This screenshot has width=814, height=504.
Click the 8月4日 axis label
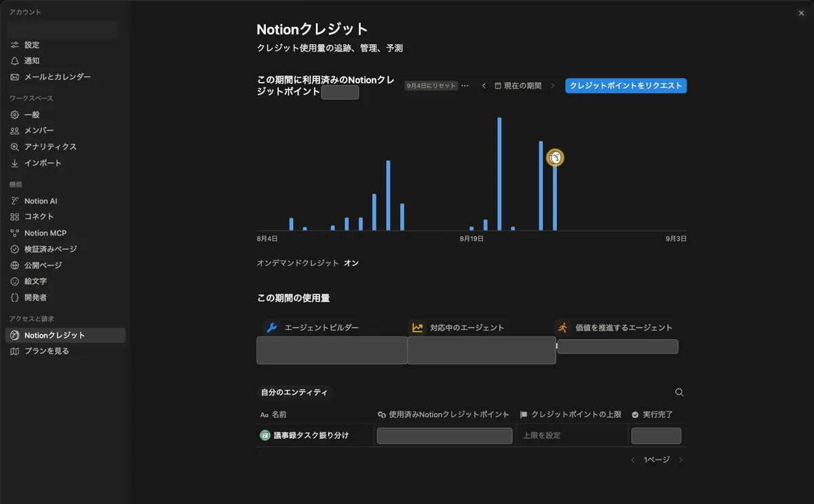tap(267, 239)
